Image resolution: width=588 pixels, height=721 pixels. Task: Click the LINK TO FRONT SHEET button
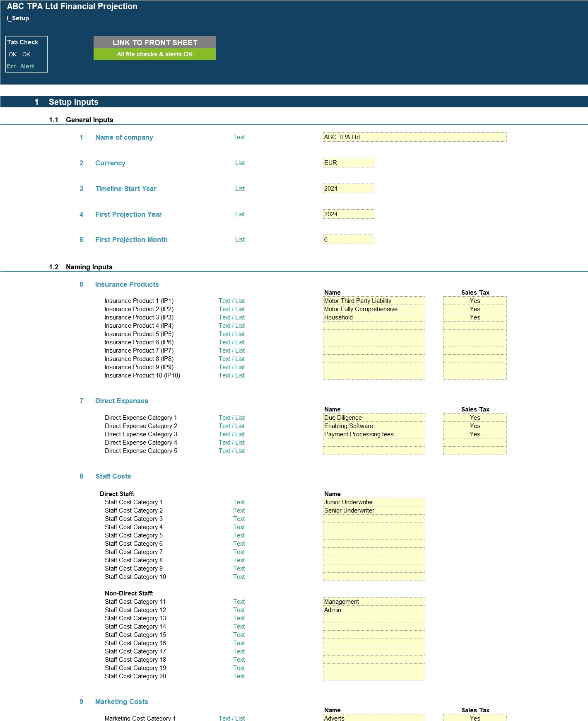click(154, 42)
